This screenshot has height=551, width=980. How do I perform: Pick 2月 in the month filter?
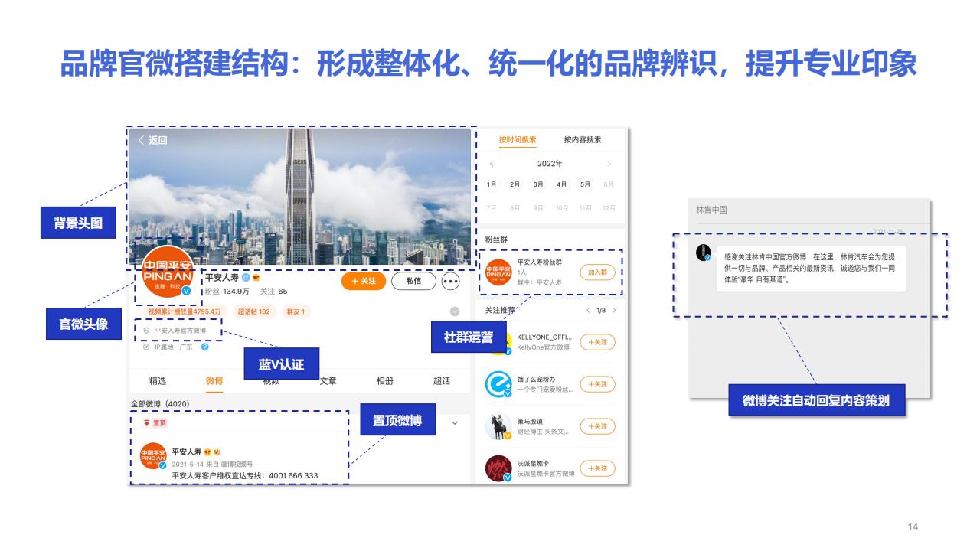click(515, 184)
